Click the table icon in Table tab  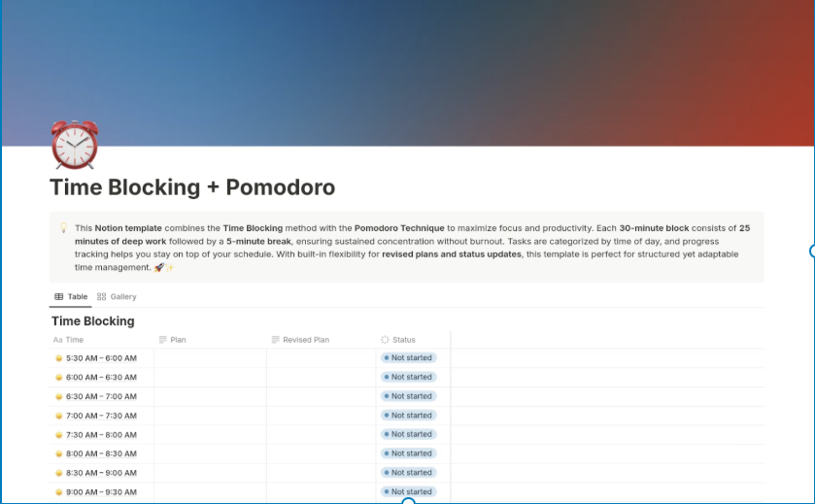pyautogui.click(x=58, y=297)
